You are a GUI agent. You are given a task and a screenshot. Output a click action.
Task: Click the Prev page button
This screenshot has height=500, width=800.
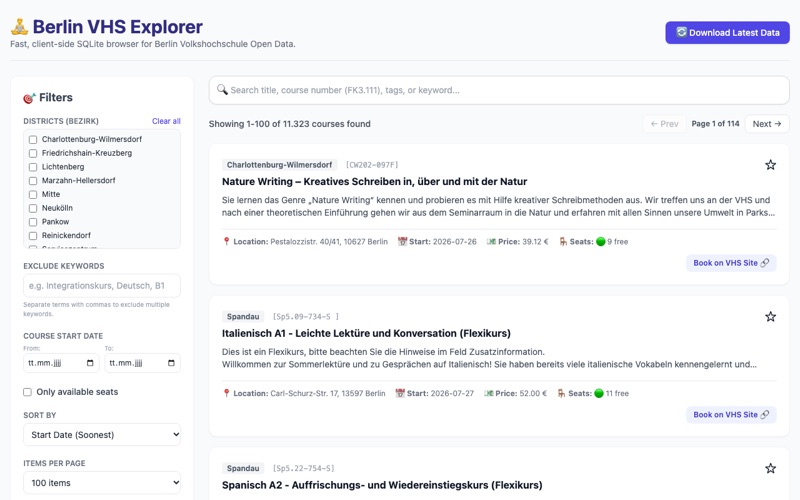(664, 123)
